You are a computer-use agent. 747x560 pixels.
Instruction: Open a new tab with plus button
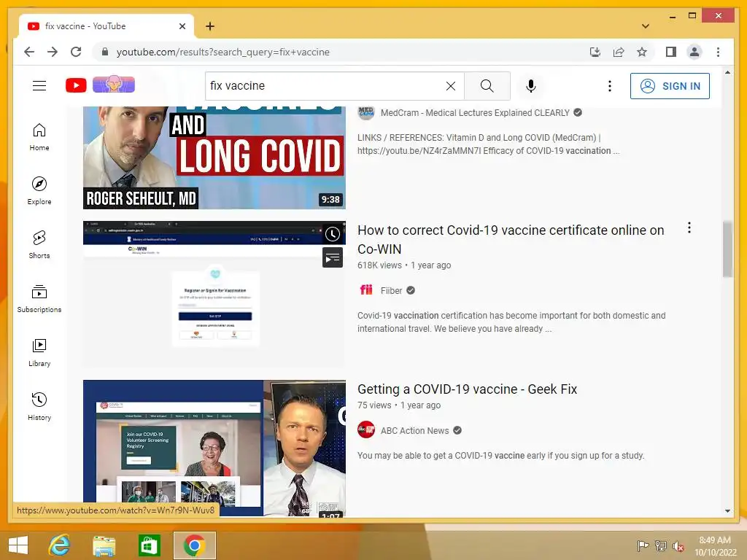tap(209, 26)
